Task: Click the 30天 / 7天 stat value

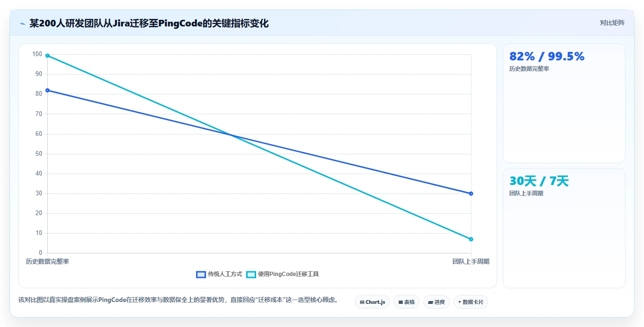Action: (x=539, y=181)
